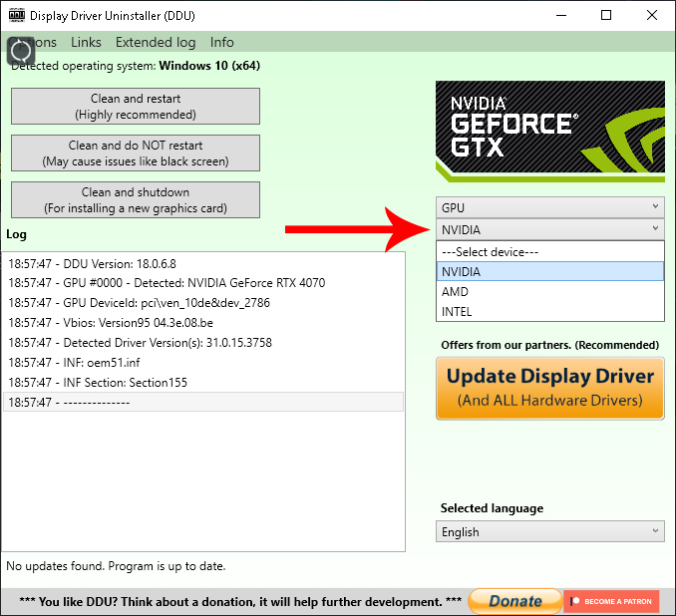Select AMD in the dropdown list
676x616 pixels.
pyautogui.click(x=550, y=292)
